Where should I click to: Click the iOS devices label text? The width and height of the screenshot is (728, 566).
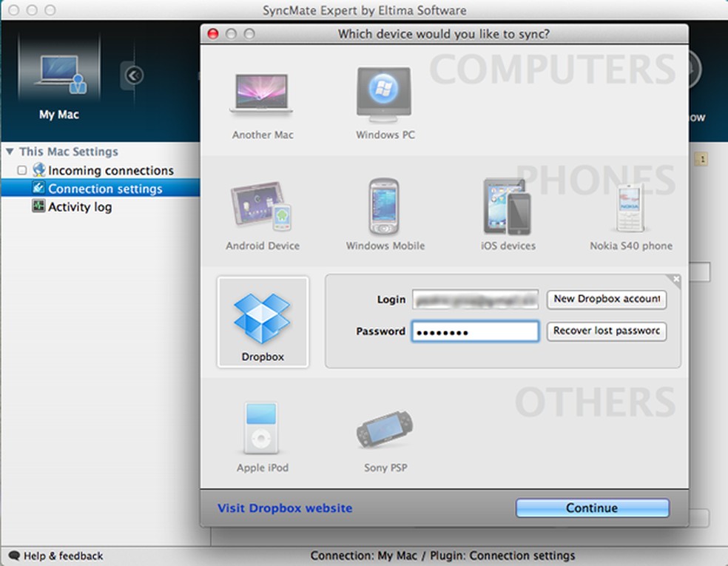(x=508, y=246)
